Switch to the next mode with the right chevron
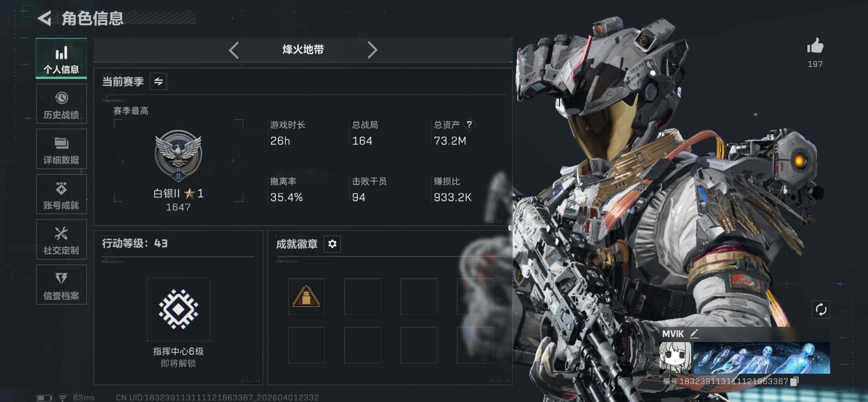 pos(372,50)
